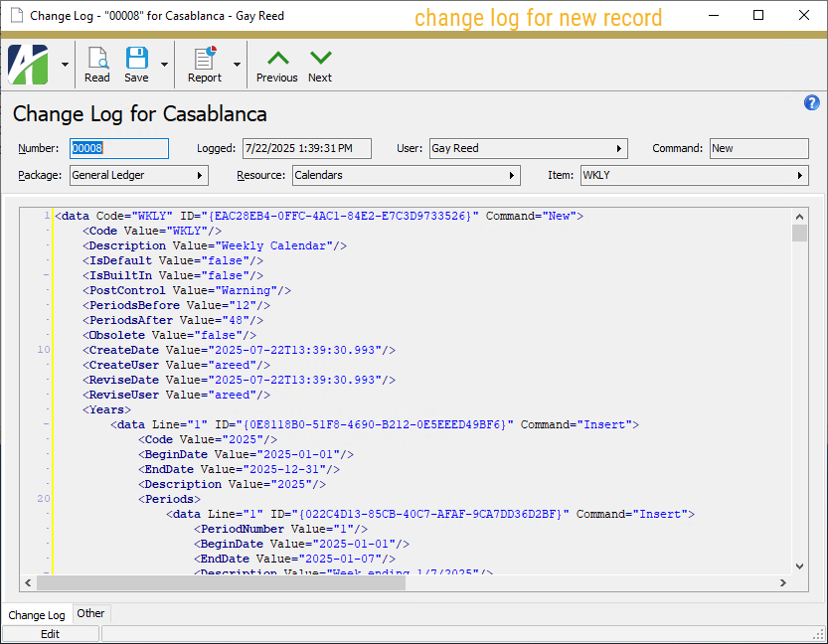The width and height of the screenshot is (828, 644).
Task: Switch to the Other tab
Action: tap(90, 613)
